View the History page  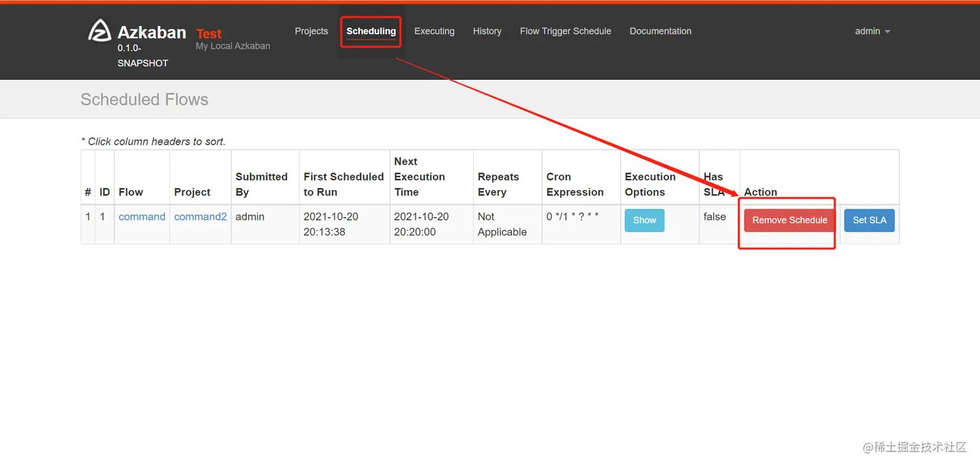point(487,31)
